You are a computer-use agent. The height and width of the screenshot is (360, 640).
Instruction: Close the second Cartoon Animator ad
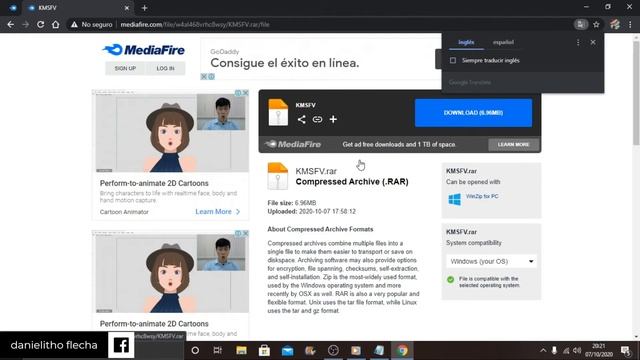click(x=245, y=233)
